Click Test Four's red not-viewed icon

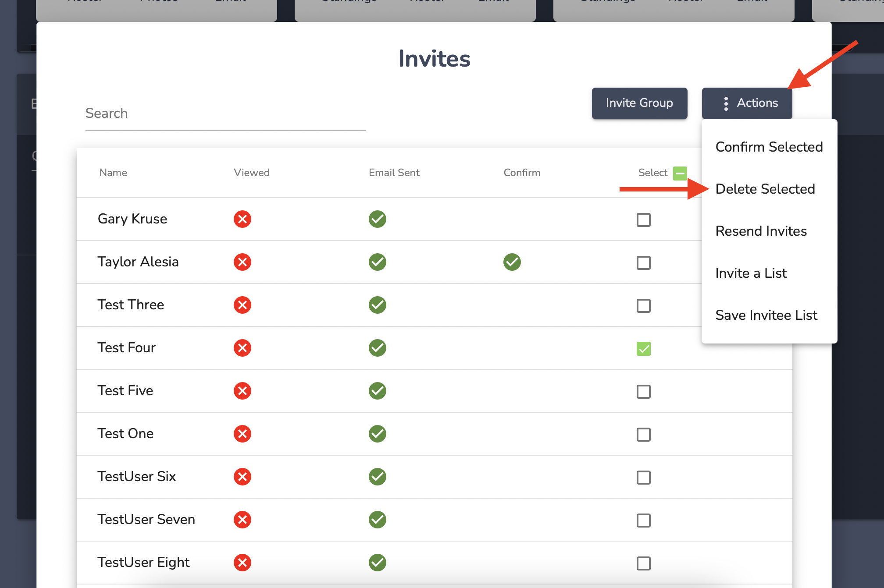242,348
